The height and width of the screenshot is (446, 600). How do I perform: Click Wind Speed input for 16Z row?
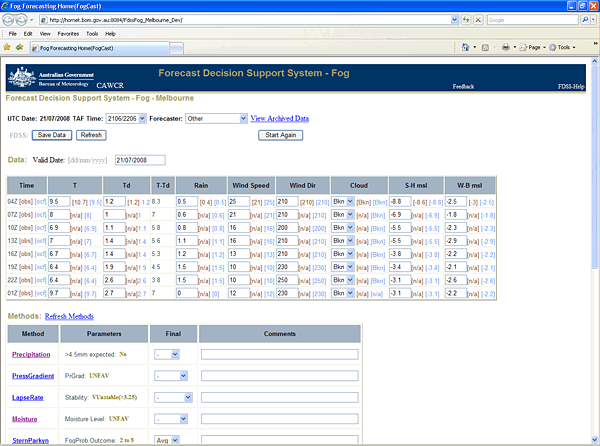[239, 254]
